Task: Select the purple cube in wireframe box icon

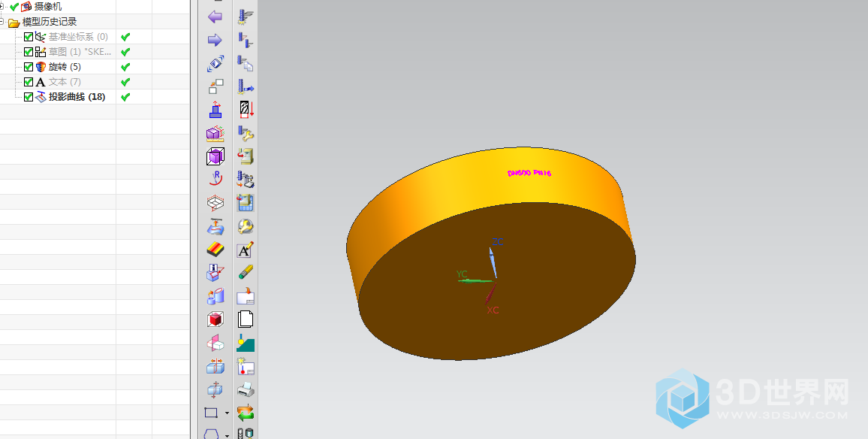Action: pos(215,156)
